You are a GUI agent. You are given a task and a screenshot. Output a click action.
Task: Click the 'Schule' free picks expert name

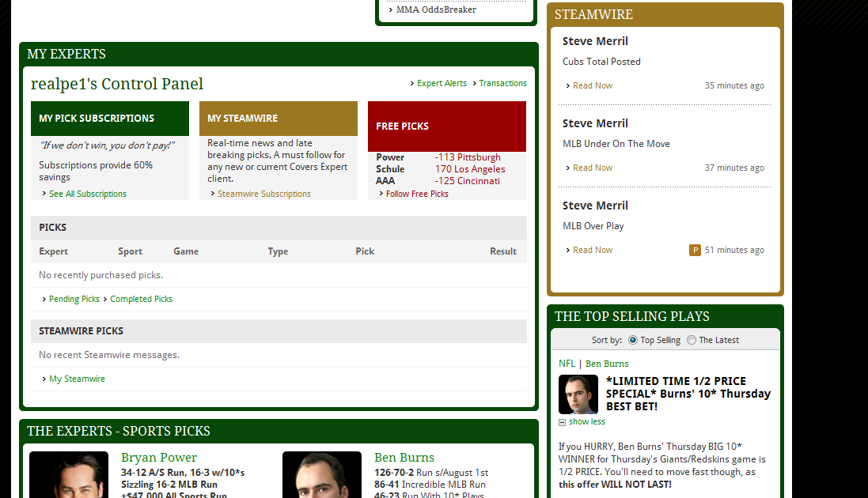pyautogui.click(x=390, y=169)
